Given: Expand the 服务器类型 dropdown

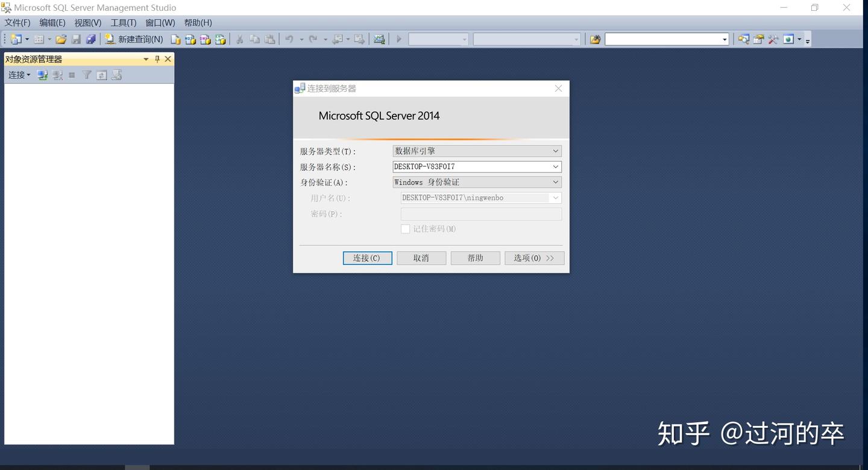Looking at the screenshot, I should point(556,151).
